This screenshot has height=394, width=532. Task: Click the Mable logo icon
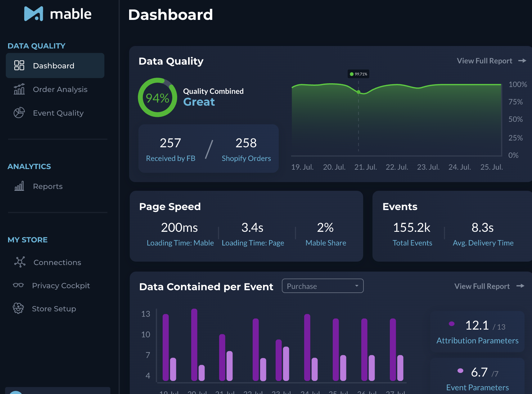pos(34,14)
